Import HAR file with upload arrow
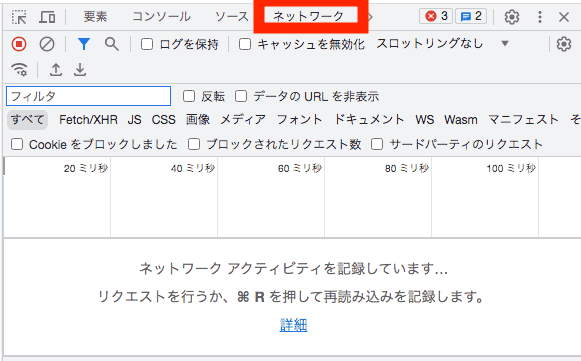The width and height of the screenshot is (581, 361). click(x=56, y=69)
